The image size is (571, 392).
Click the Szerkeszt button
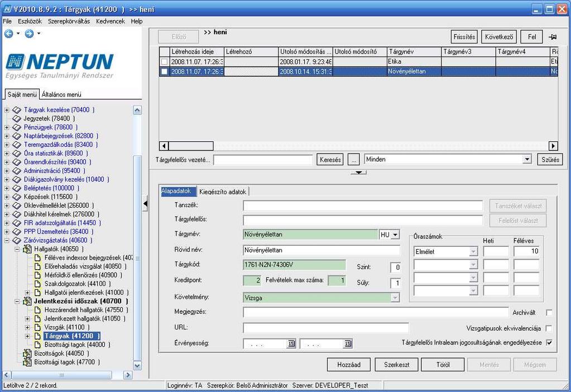click(x=396, y=365)
